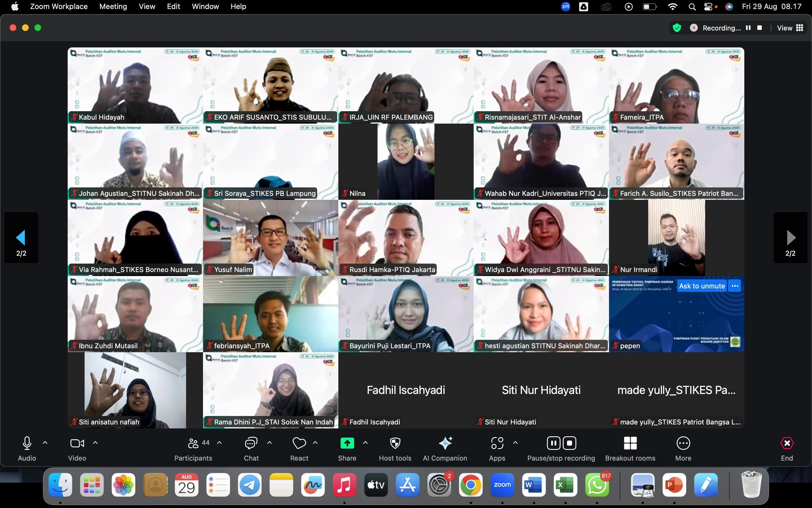Expand the chat options chevron

coord(270,443)
